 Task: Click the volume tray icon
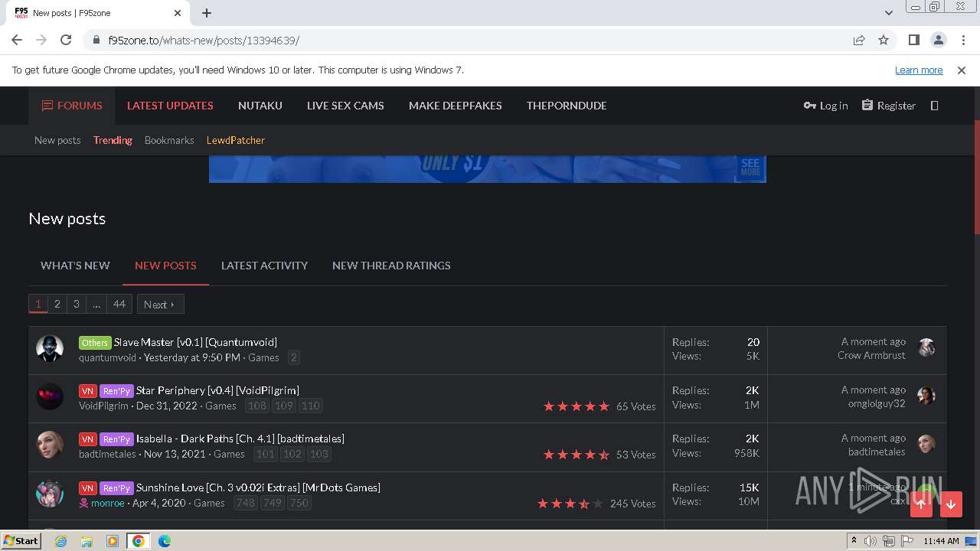pyautogui.click(x=871, y=541)
